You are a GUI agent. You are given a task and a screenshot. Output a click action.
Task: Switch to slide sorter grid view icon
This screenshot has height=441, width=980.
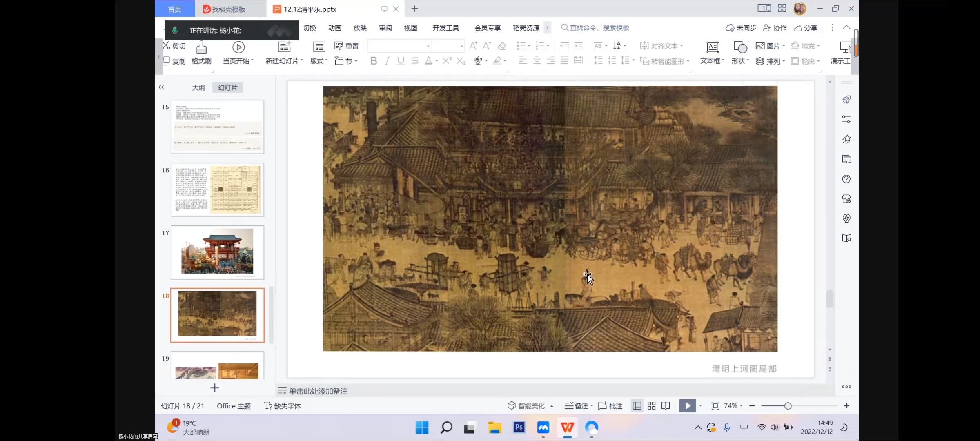[652, 406]
